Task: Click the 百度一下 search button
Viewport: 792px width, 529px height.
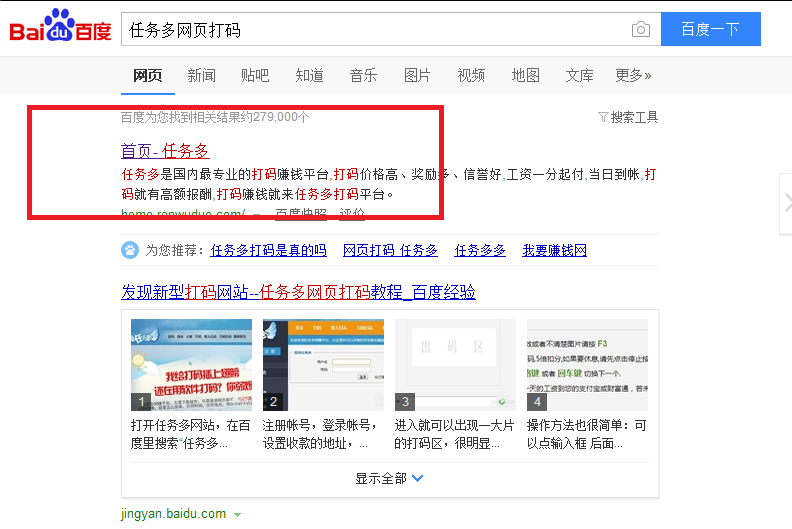Action: click(x=711, y=29)
